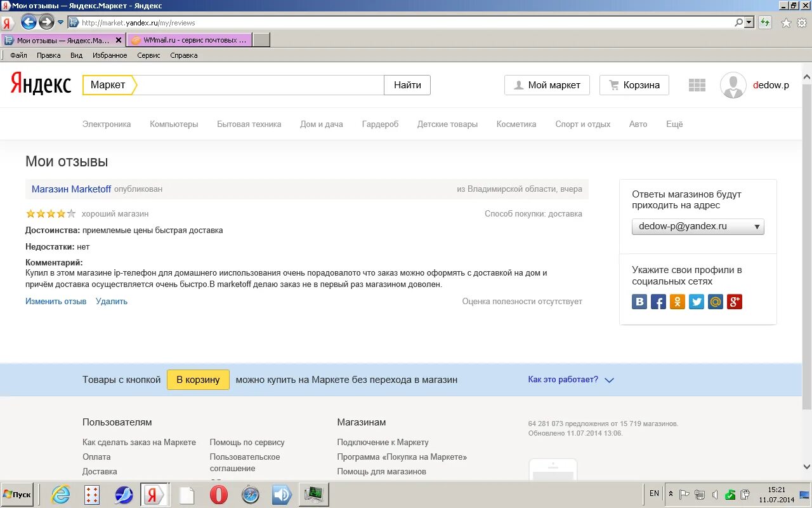Go to Спорт и отдых category

pos(583,124)
